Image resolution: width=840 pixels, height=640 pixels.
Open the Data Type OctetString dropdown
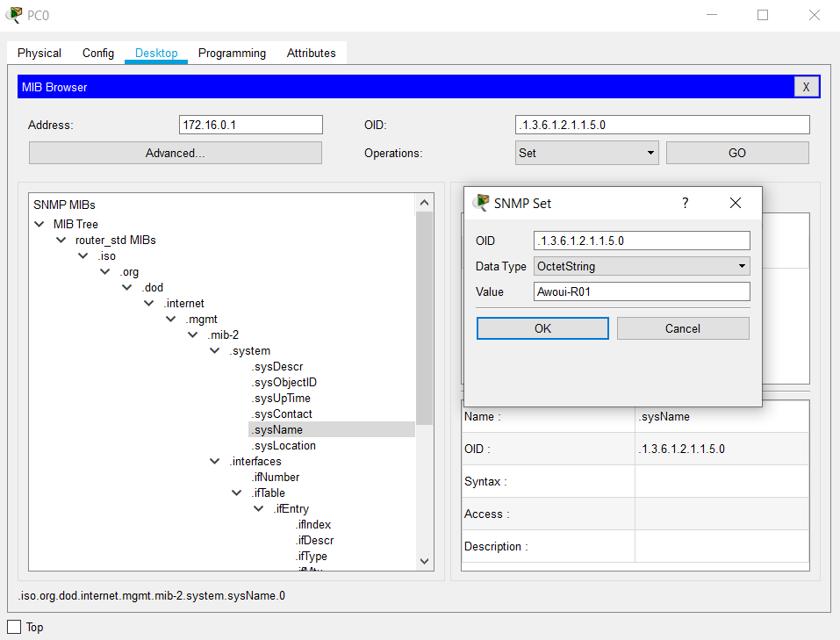click(x=642, y=266)
